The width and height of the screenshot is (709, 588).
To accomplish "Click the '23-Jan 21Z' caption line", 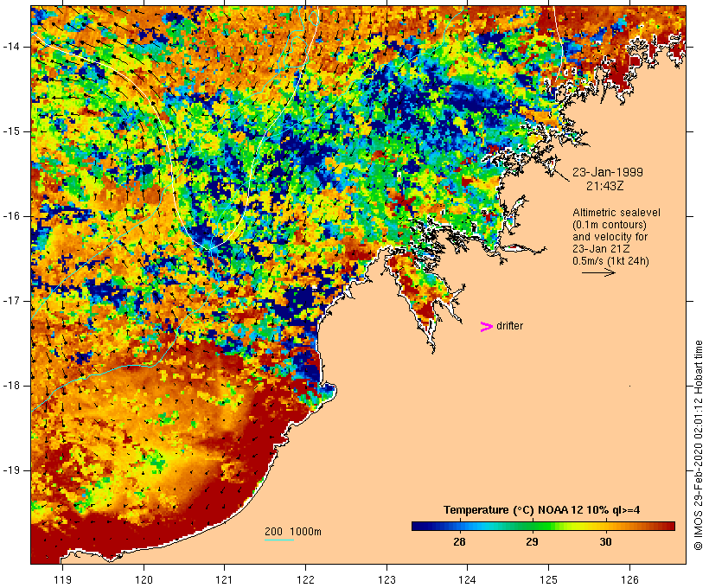I will point(602,249).
